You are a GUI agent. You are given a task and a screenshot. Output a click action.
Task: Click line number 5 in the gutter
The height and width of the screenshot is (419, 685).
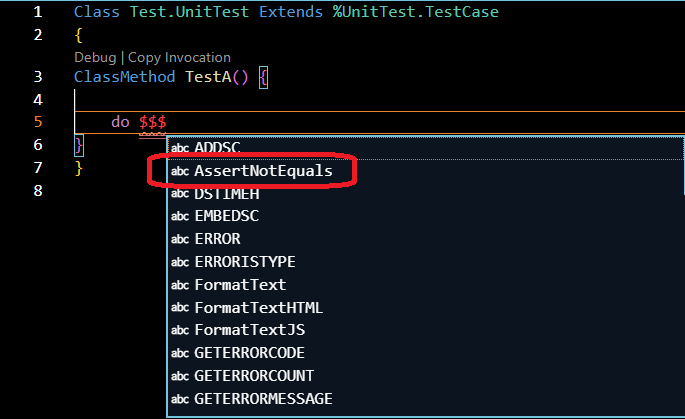pyautogui.click(x=37, y=122)
